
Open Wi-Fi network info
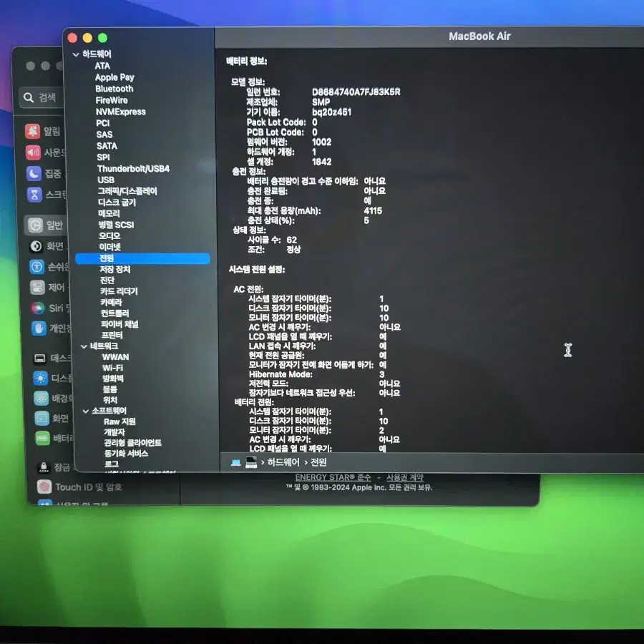112,368
